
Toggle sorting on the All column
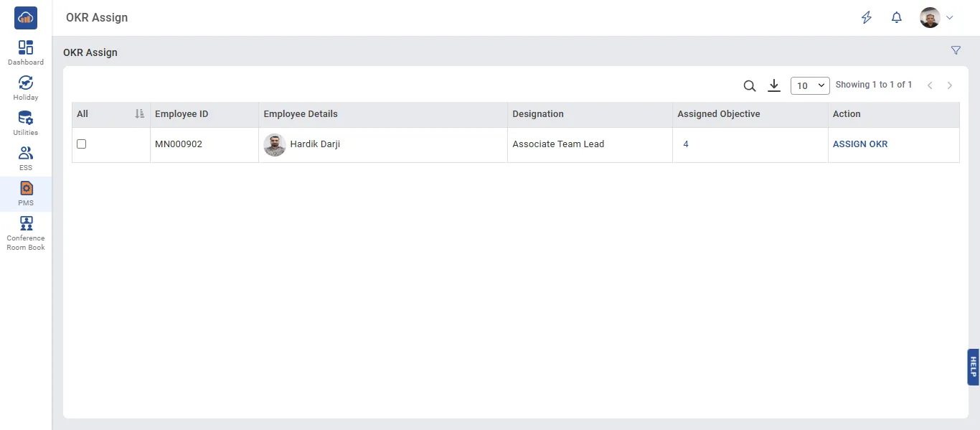[x=138, y=113]
